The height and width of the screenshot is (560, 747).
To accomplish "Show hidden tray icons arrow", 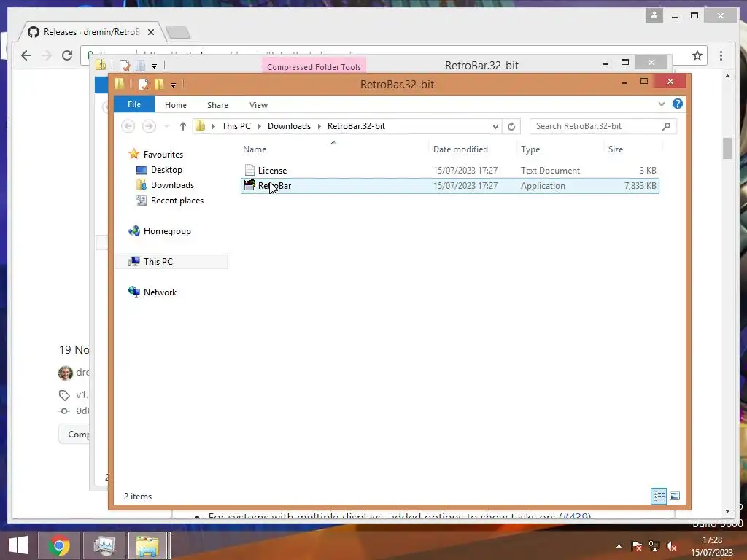I will tap(619, 546).
